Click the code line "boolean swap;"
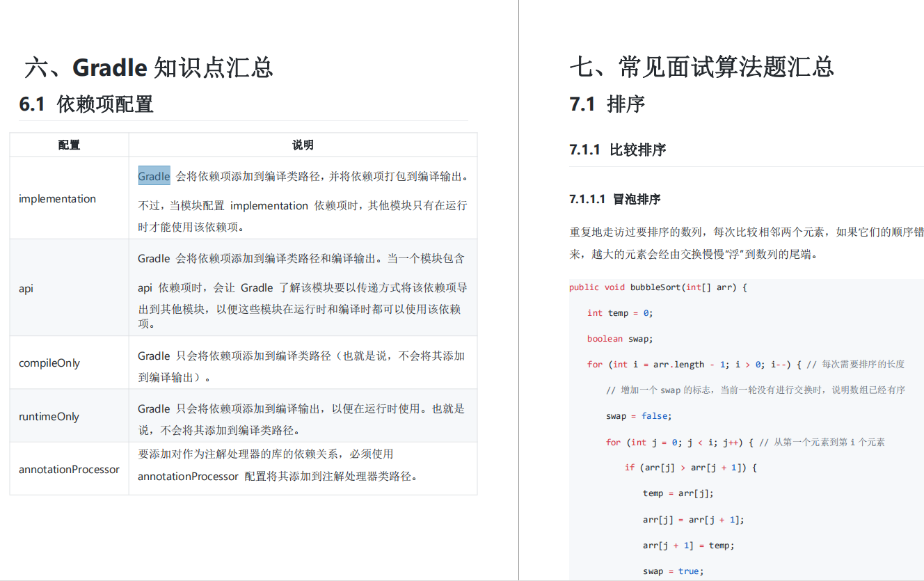 coord(620,339)
